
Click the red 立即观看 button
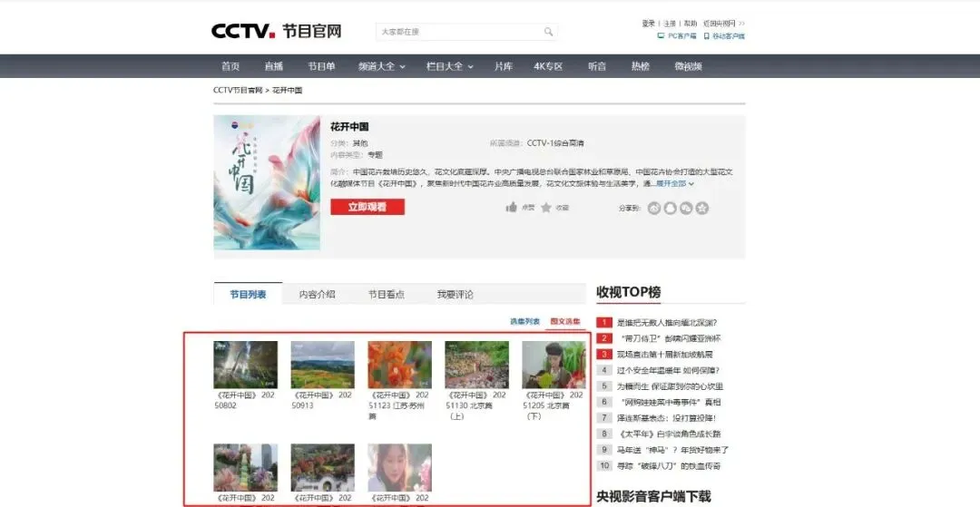click(x=367, y=208)
